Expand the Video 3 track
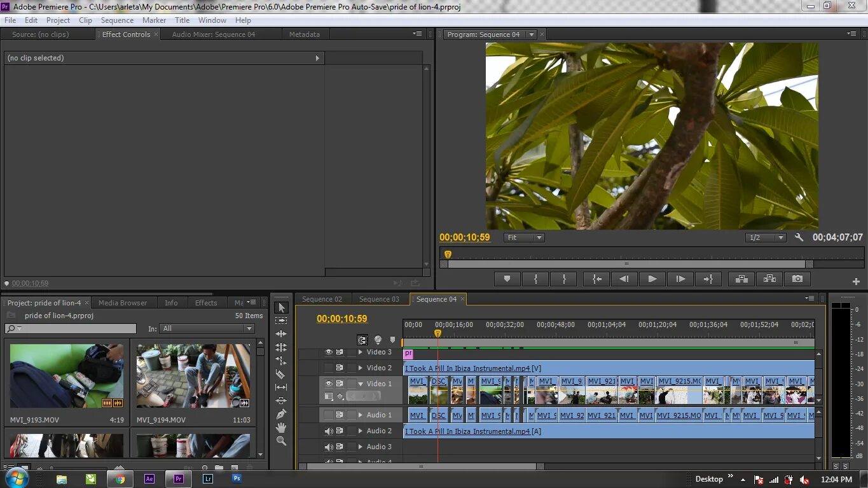The height and width of the screenshot is (488, 868). (361, 352)
